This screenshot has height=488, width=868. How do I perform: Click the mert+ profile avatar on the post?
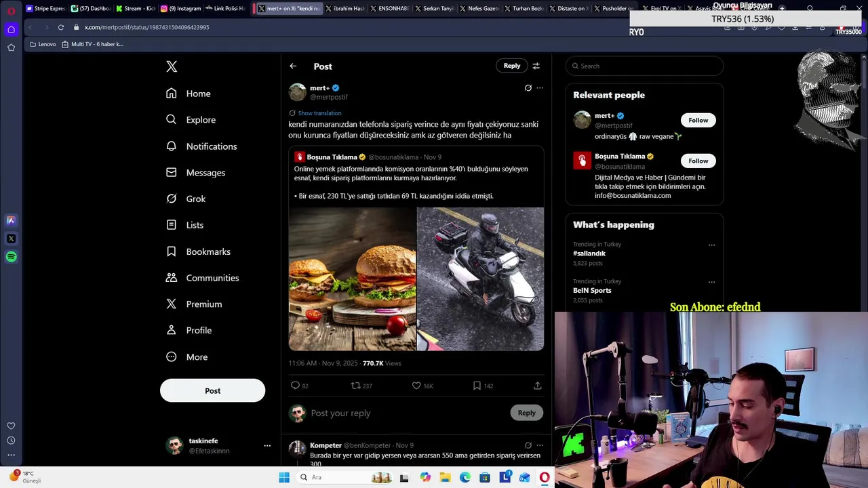coord(298,92)
